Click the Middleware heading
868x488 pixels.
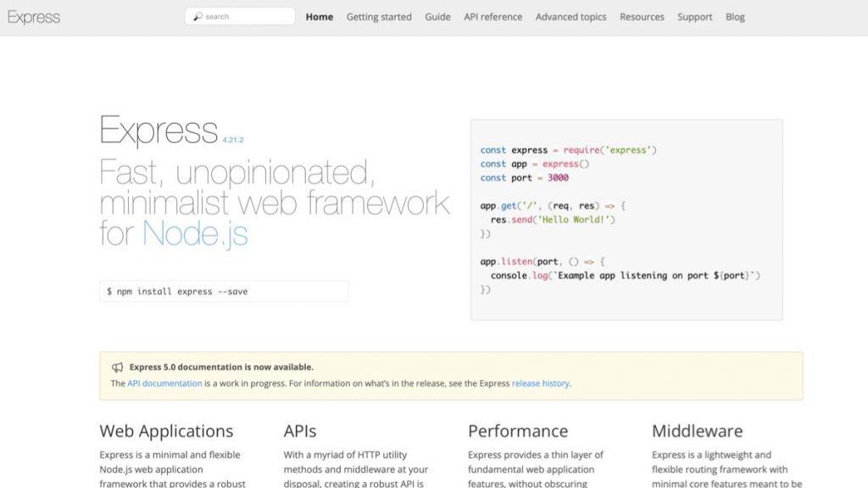point(697,430)
